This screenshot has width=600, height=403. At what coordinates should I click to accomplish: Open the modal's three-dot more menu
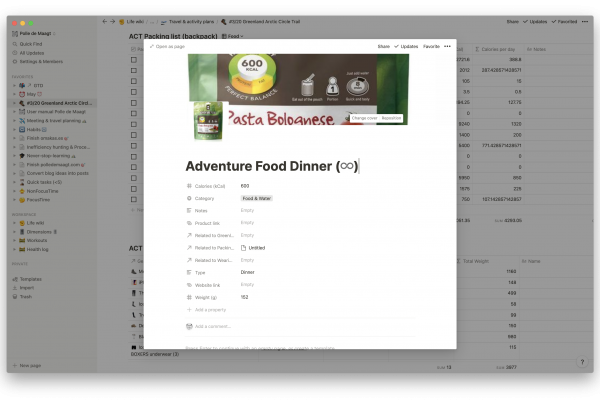tap(447, 46)
